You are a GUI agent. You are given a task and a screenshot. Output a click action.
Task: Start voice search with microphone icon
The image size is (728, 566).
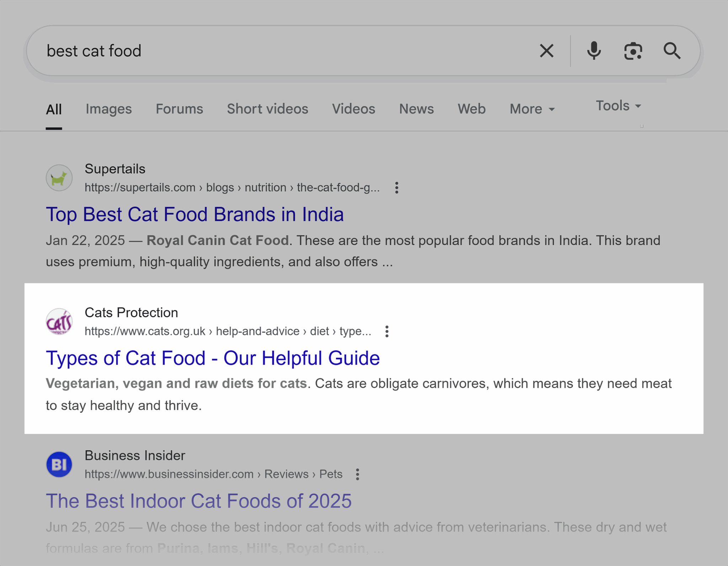point(594,51)
